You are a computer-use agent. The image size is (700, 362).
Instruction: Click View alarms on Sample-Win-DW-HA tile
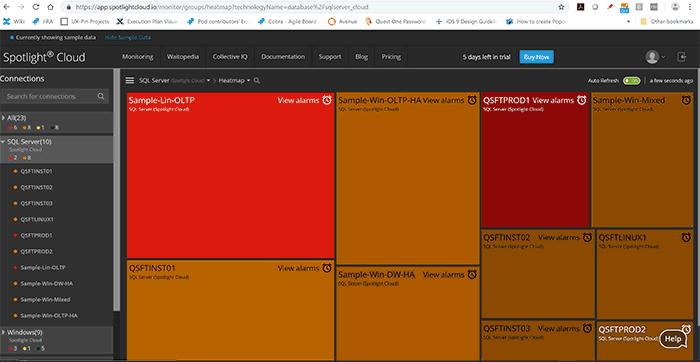(443, 275)
